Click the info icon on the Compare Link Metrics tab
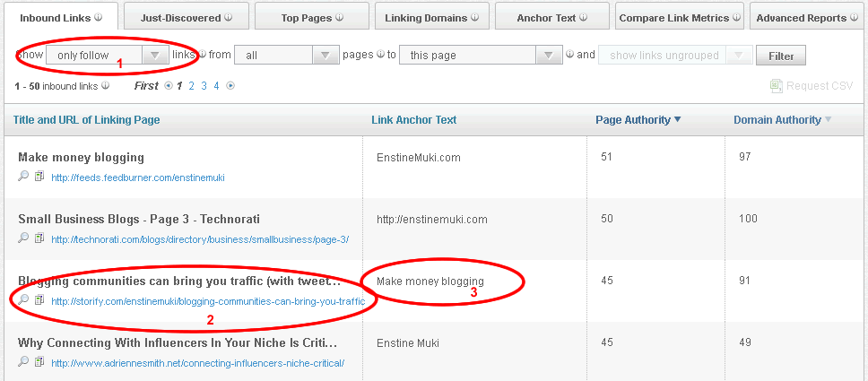Screen dimensions: 868x381 736,17
